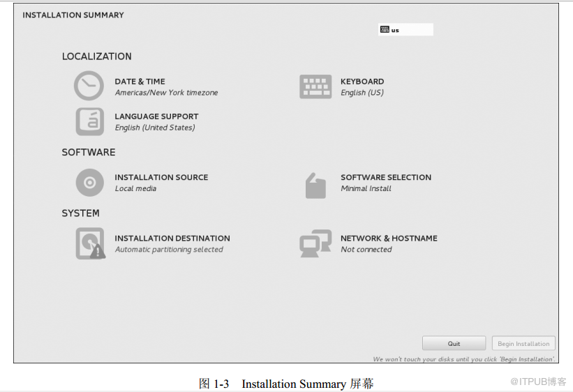Screen dimensions: 573x392
Task: Open NETWORK & HOSTNAME settings
Action: tap(389, 238)
